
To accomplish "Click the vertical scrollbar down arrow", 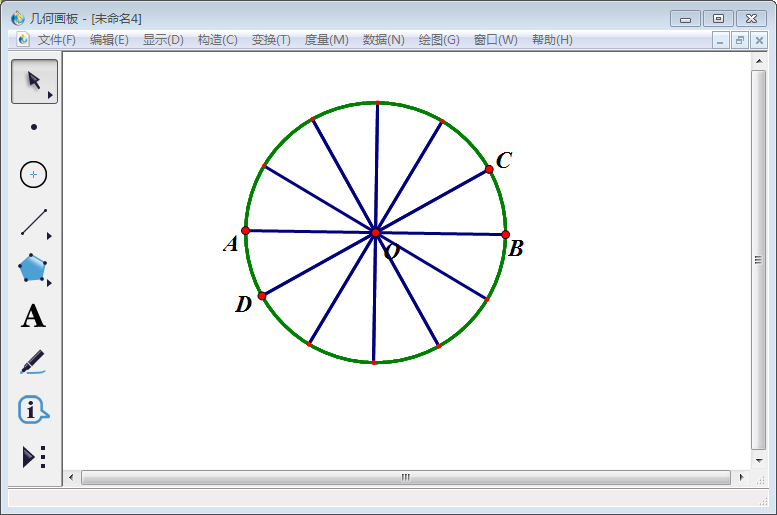I will (x=759, y=461).
